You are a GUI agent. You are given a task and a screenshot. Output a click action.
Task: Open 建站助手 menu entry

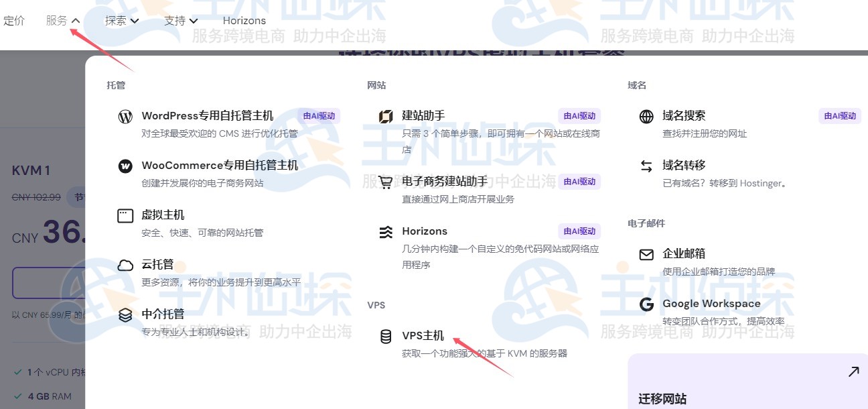pos(423,115)
